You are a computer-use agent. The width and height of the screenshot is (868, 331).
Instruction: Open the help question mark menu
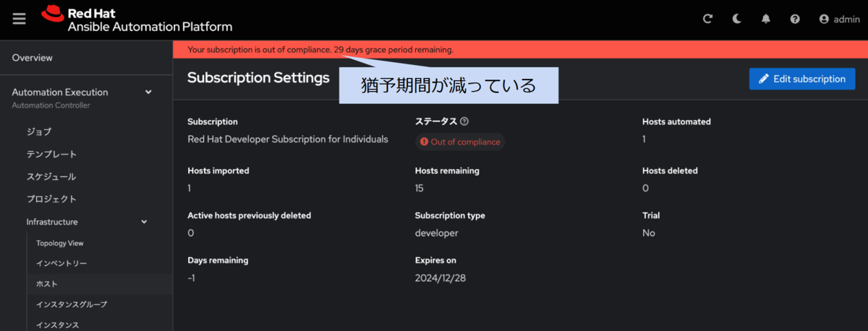[x=795, y=20]
